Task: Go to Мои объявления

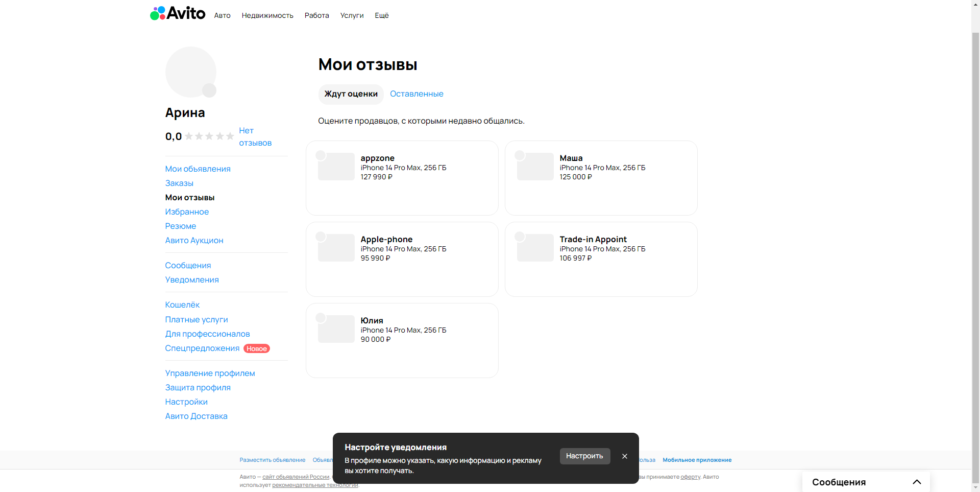Action: click(x=198, y=169)
